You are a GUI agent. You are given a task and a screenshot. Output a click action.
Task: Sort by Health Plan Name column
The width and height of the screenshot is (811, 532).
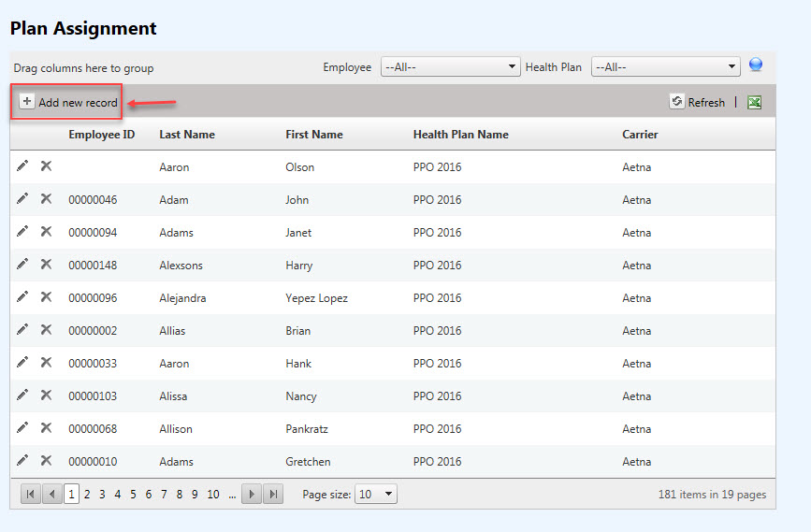click(460, 135)
